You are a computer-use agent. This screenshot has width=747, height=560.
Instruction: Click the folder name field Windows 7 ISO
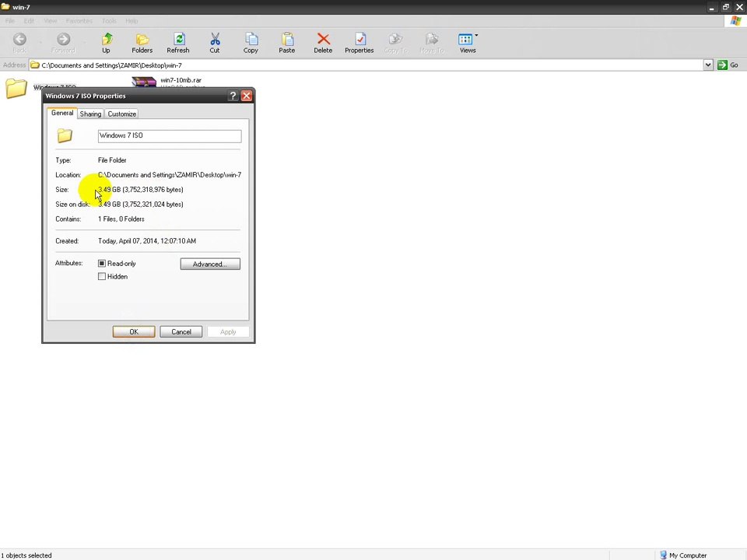170,135
